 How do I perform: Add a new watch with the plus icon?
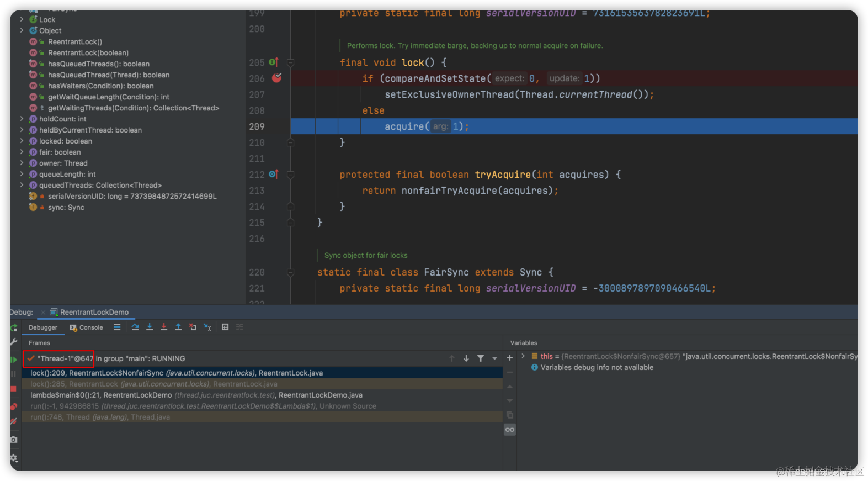(510, 358)
